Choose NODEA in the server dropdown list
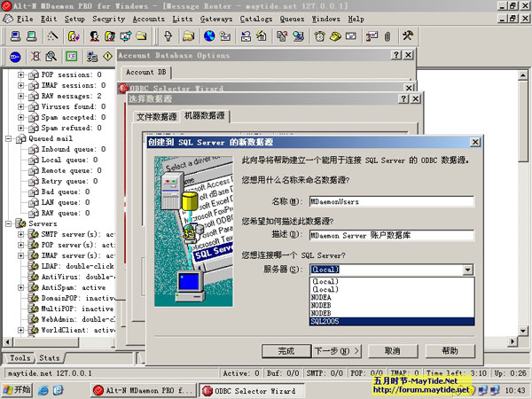This screenshot has width=532, height=399. [392, 297]
